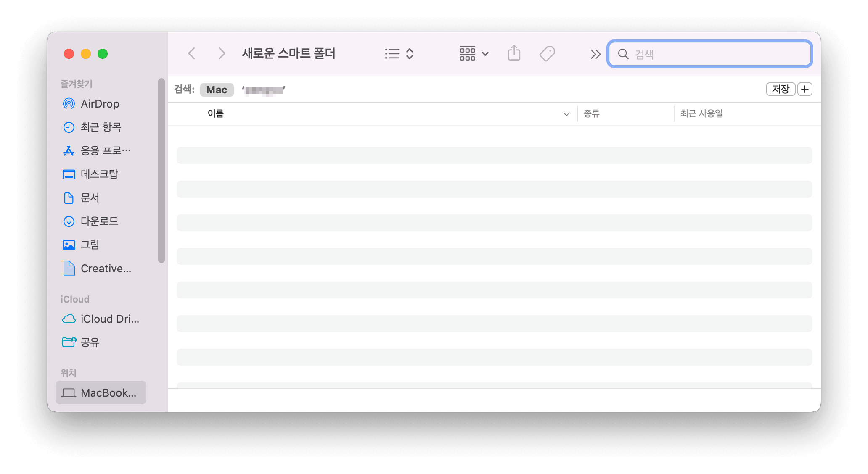Open 데스크탑 in sidebar
Viewport: 868px width, 474px height.
click(101, 174)
